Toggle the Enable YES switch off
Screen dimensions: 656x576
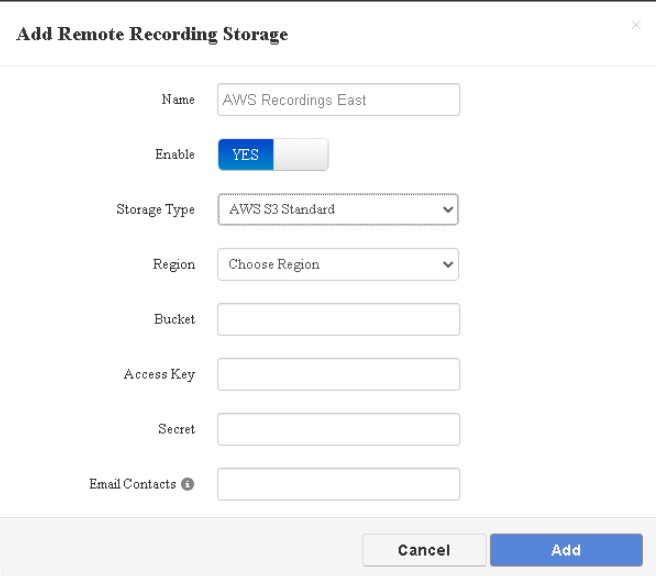[273, 155]
